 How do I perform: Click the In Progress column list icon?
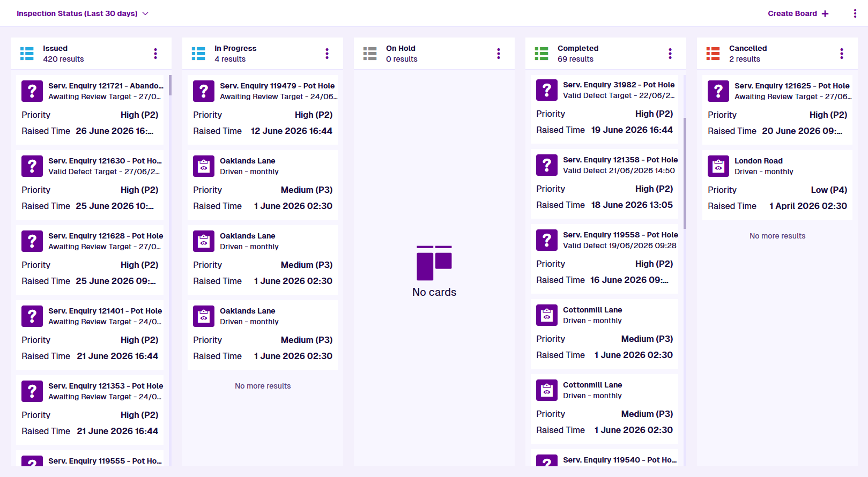[198, 54]
